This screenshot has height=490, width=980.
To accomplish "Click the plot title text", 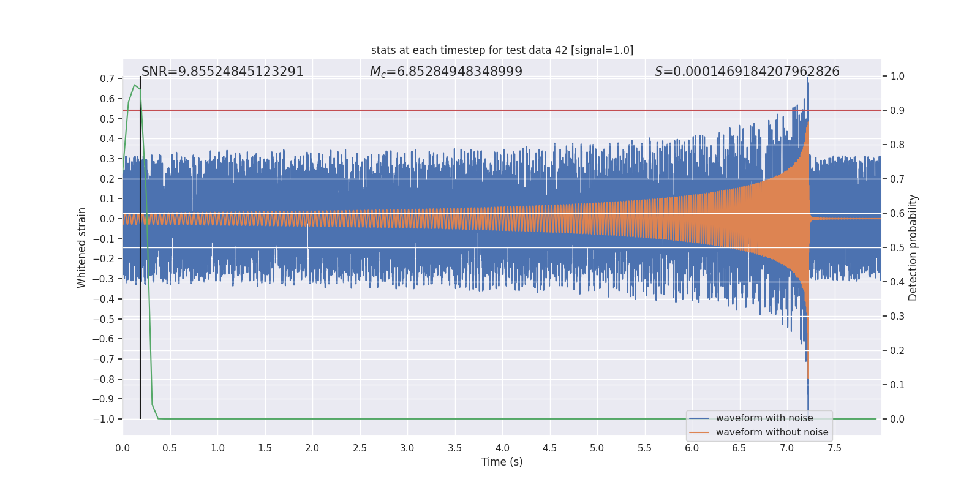I will coord(502,50).
